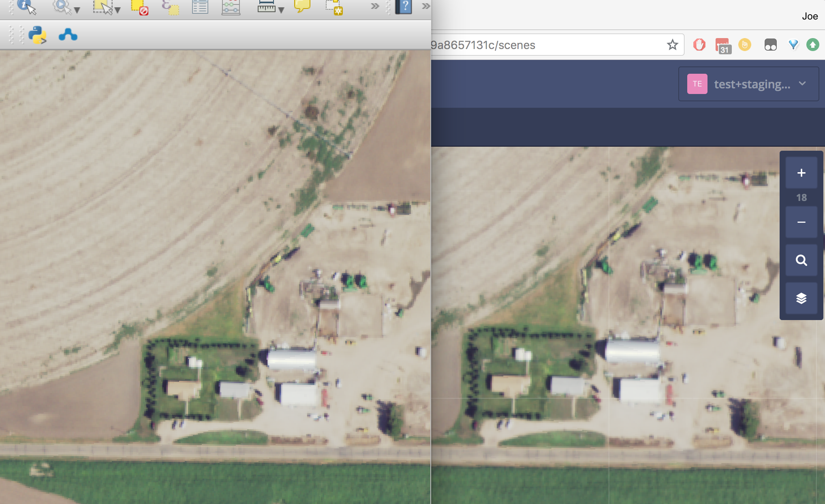This screenshot has width=825, height=504.
Task: Expand overflow toolbar with double chevron
Action: 374,6
